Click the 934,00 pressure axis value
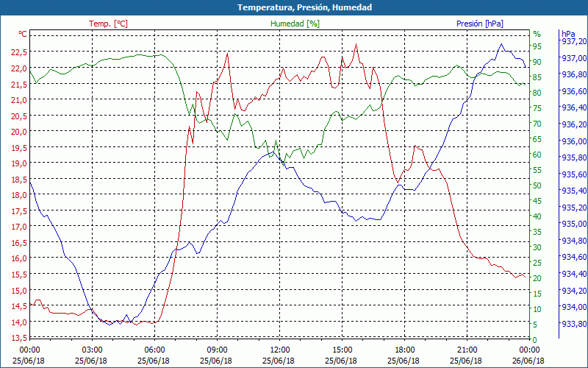588x368 pixels. coord(573,307)
